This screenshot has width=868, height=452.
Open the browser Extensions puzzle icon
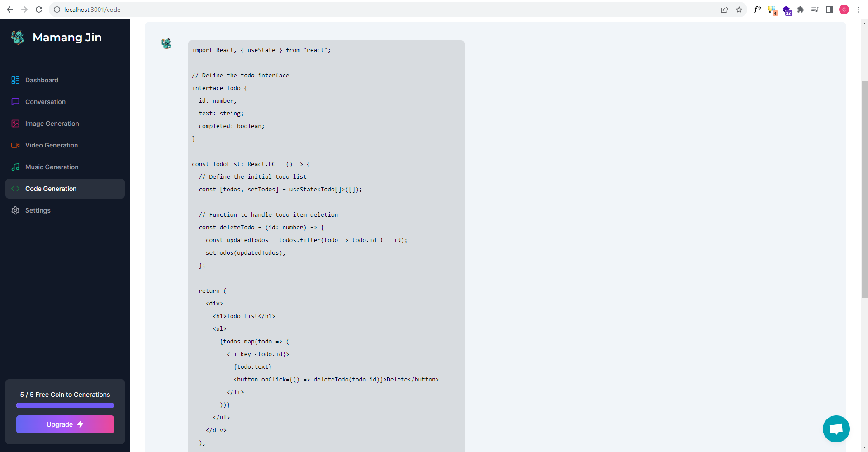coord(801,10)
